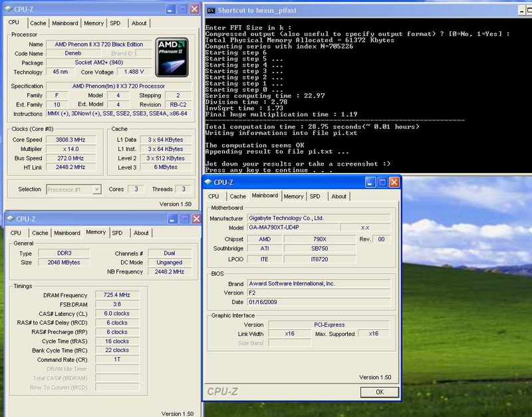Close the top CPU-Z CPU window

pyautogui.click(x=194, y=9)
